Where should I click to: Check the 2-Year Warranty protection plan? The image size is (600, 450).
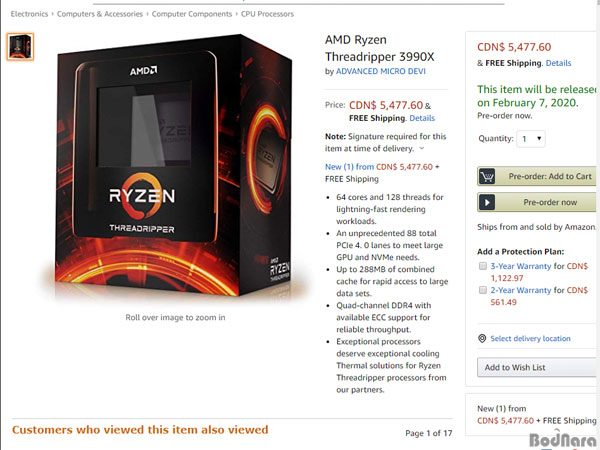[483, 290]
